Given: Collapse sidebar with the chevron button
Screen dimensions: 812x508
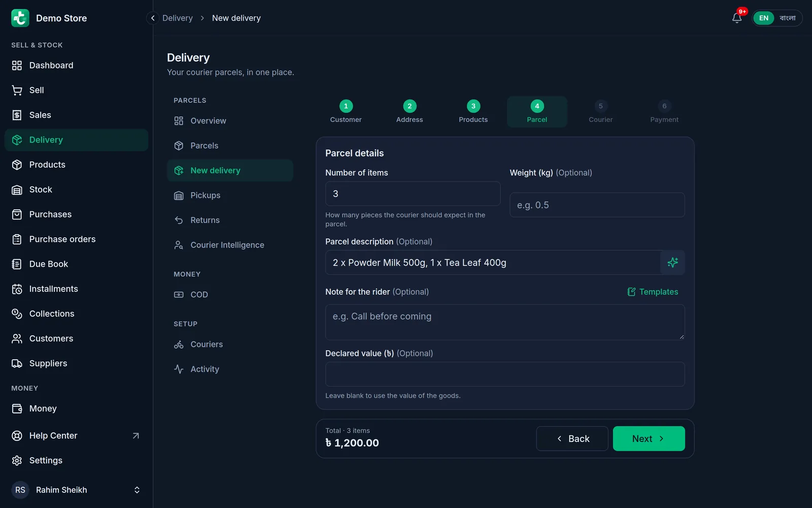Looking at the screenshot, I should click(x=153, y=18).
